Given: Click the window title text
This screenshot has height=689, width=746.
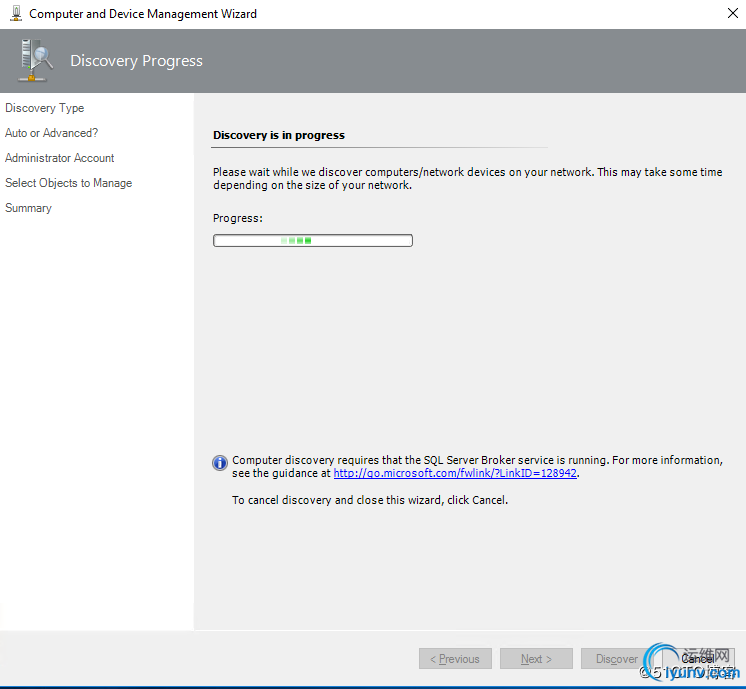Looking at the screenshot, I should [x=143, y=14].
